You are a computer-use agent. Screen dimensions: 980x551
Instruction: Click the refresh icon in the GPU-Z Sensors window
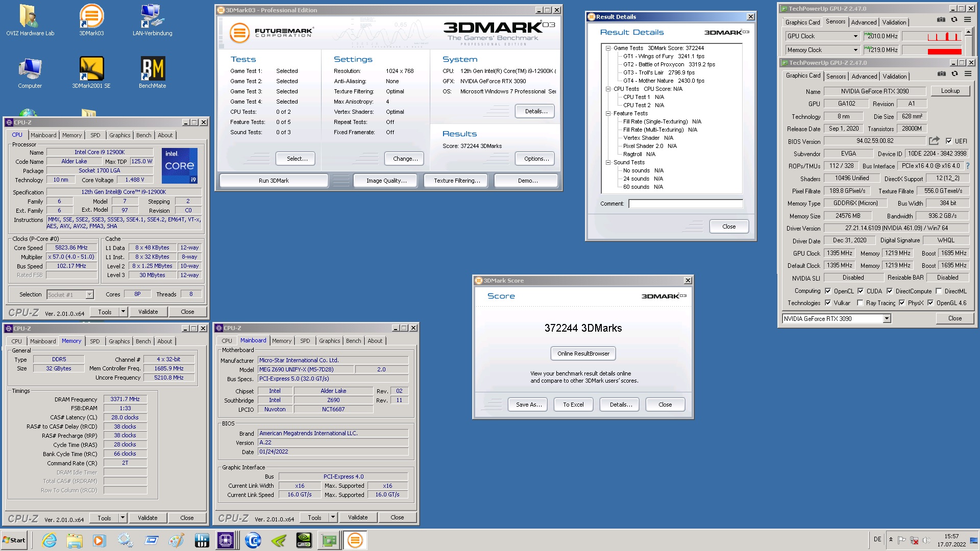954,20
